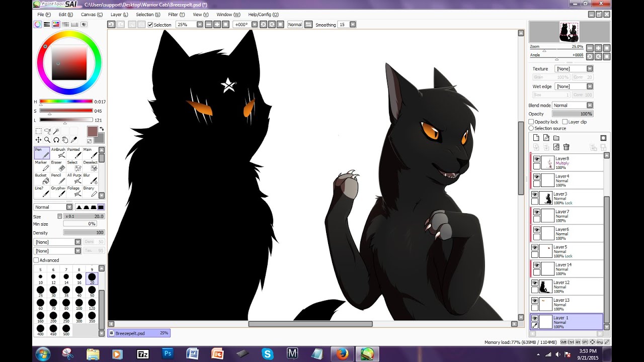
Task: Click the foreground brown color swatch
Action: 92,131
